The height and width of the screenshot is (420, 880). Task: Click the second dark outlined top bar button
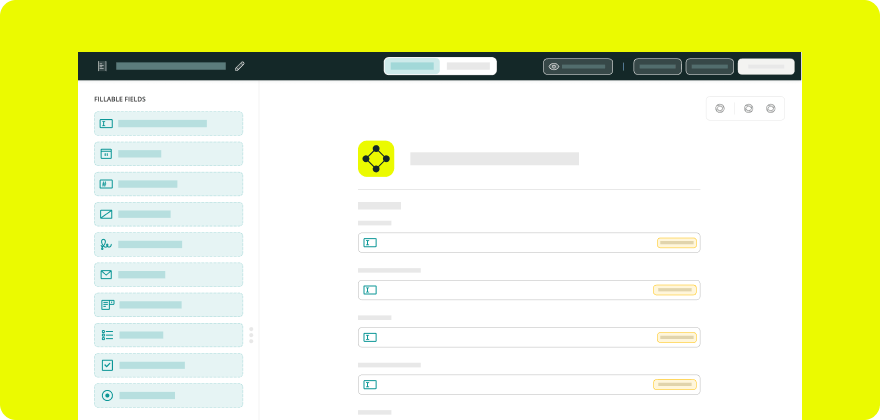[709, 66]
